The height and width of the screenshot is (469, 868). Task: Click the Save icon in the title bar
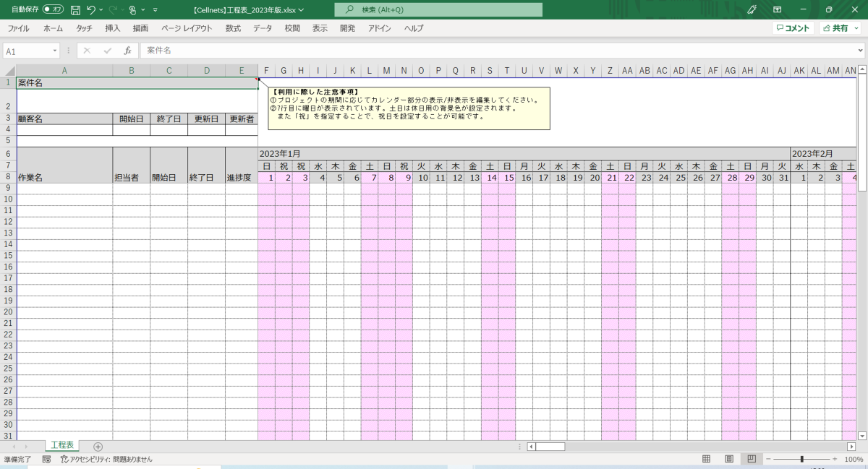pos(75,10)
